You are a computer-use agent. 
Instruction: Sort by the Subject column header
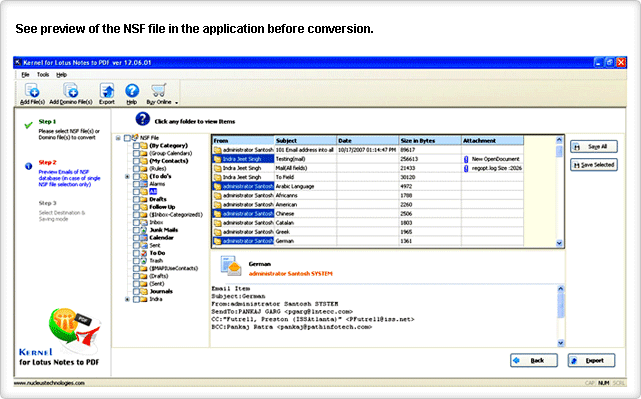click(x=306, y=141)
